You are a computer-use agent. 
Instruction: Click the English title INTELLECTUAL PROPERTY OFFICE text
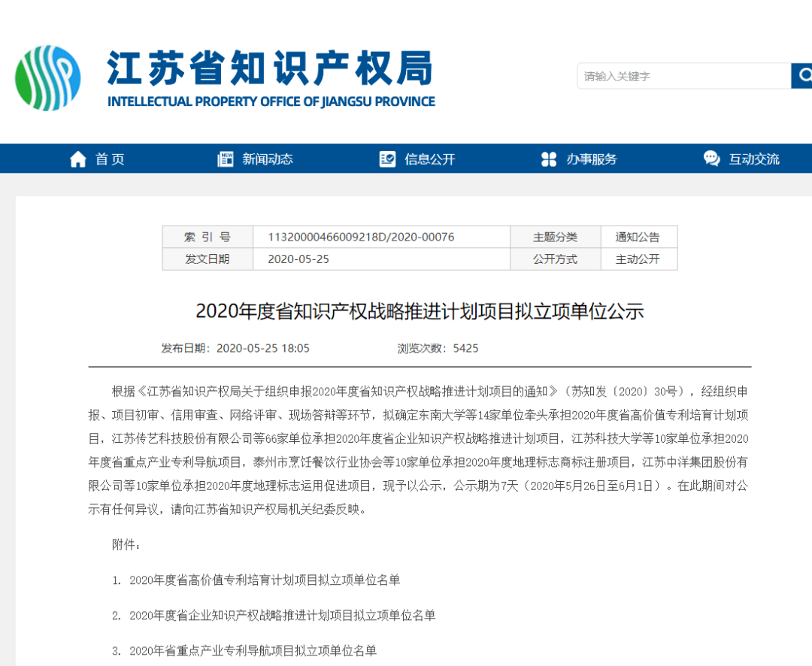coord(271,101)
